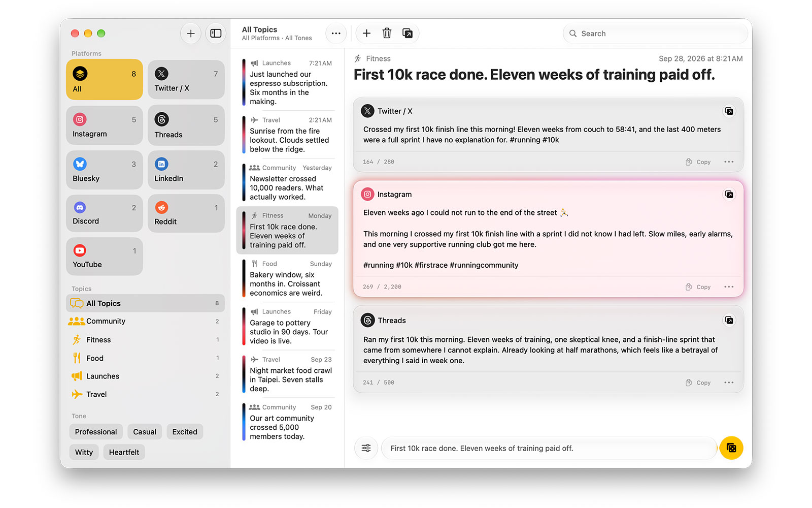Select the LinkedIn platform tile

point(186,170)
